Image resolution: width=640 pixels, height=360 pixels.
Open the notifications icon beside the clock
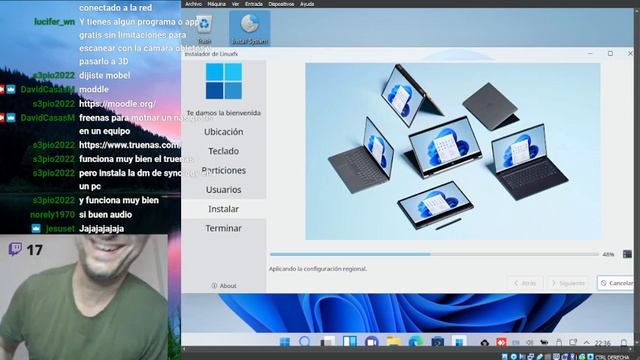[624, 342]
